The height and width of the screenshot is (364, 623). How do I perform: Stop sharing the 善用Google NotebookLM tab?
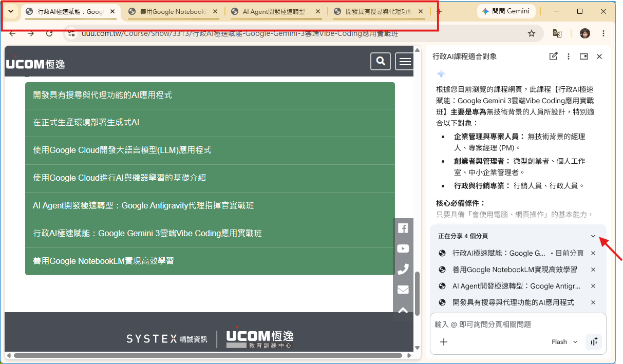pyautogui.click(x=593, y=270)
